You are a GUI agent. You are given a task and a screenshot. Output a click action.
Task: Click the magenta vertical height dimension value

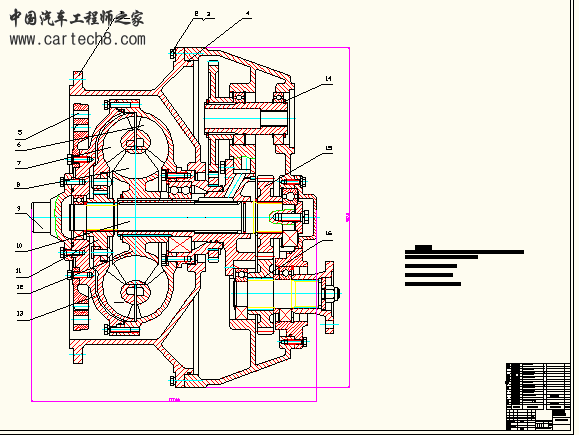click(x=347, y=218)
